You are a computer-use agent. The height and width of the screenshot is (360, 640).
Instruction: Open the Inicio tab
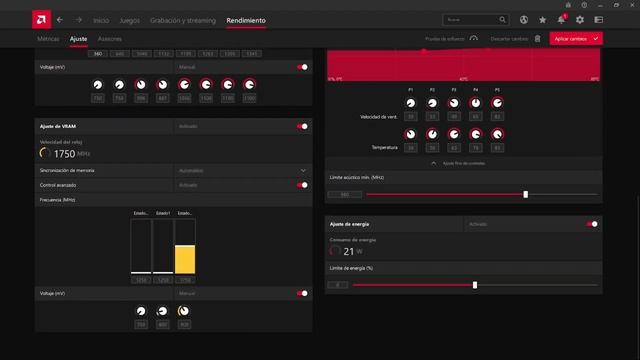[x=101, y=20]
